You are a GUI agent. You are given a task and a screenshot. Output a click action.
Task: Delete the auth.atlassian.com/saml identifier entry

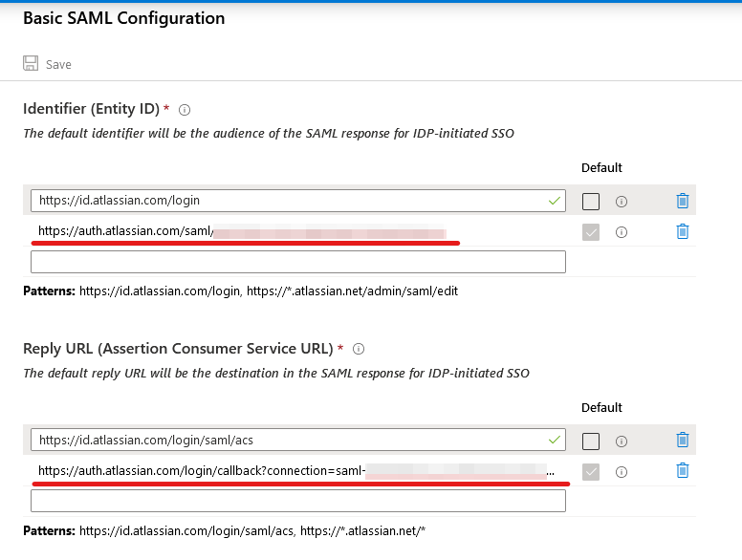click(x=682, y=231)
